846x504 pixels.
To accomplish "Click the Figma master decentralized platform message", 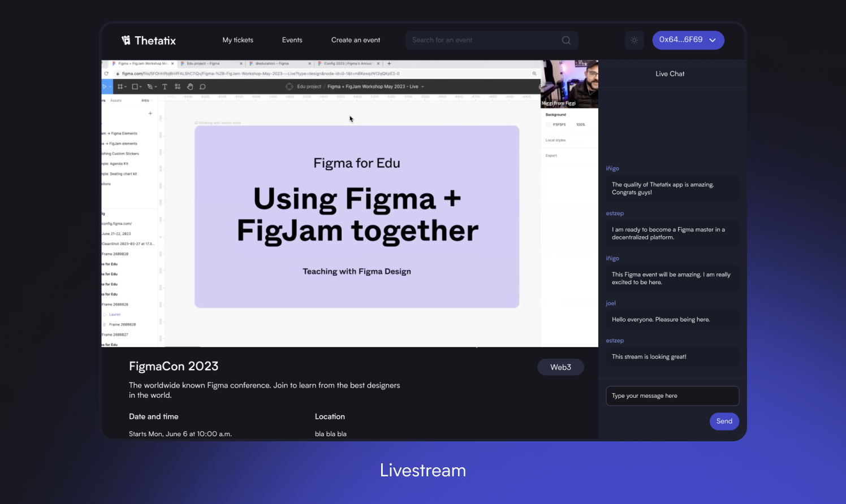I will point(672,233).
